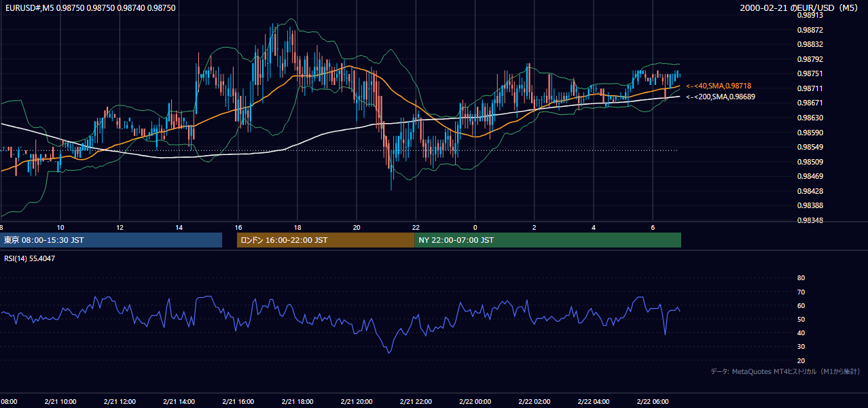
Task: Click the 0.98509 price axis label
Action: (x=810, y=162)
